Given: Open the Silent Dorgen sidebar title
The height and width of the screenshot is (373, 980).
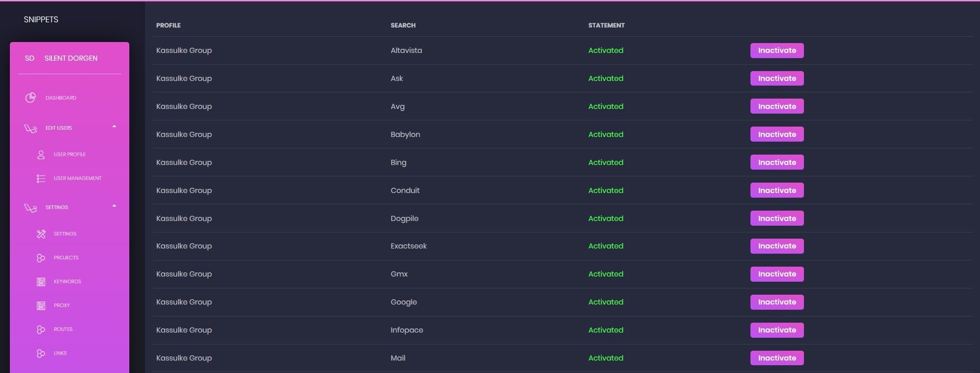Looking at the screenshot, I should (71, 58).
